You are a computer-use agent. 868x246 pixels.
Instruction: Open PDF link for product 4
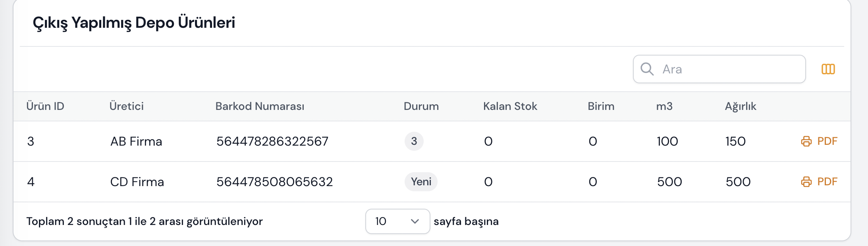pyautogui.click(x=827, y=182)
